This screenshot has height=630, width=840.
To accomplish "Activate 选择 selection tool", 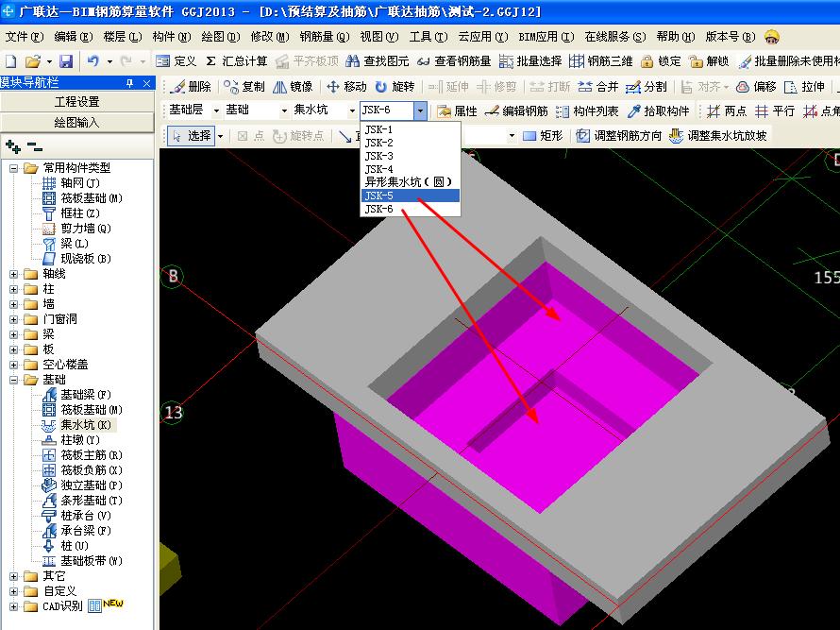I will coord(192,136).
